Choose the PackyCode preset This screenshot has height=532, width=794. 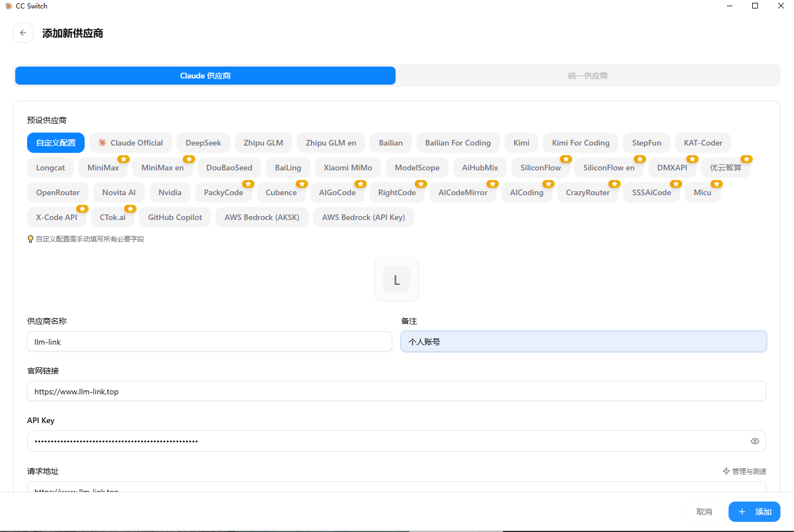point(223,192)
